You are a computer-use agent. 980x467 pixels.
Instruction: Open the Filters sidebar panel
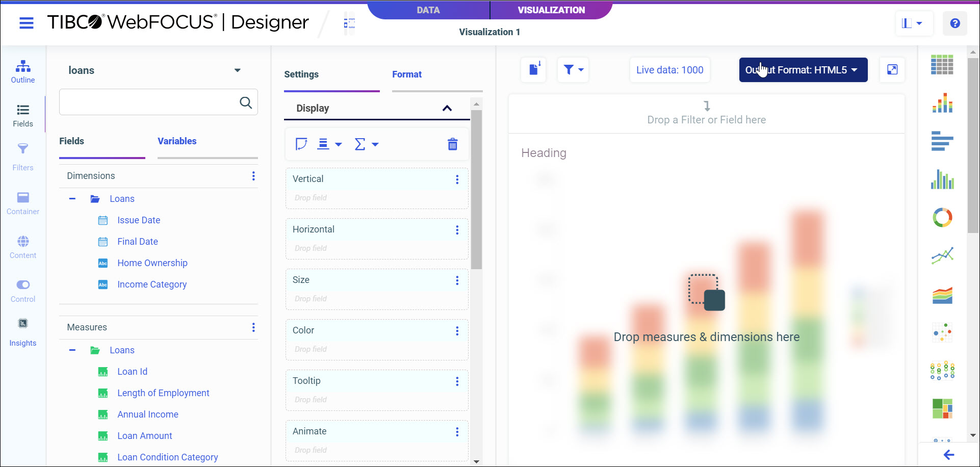(x=23, y=158)
